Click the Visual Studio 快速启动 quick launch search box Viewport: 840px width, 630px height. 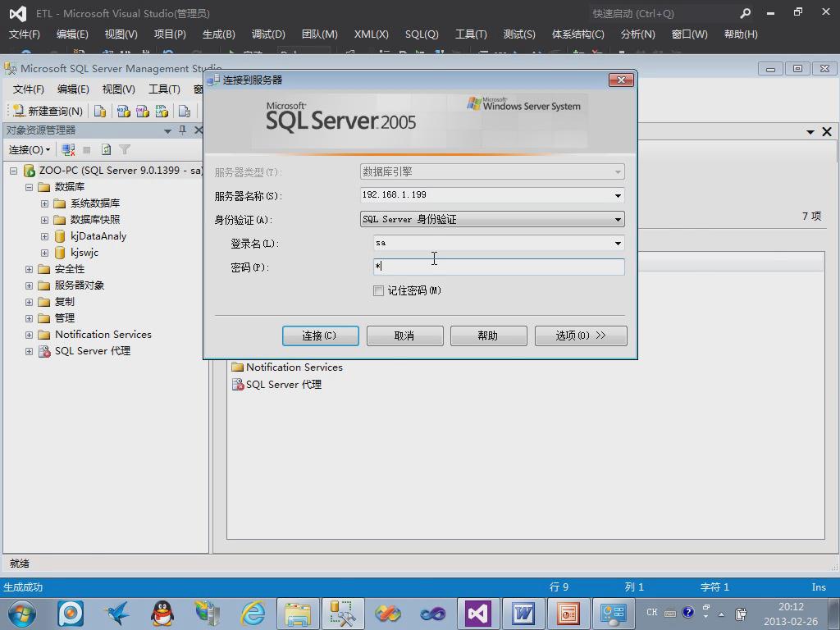point(662,13)
